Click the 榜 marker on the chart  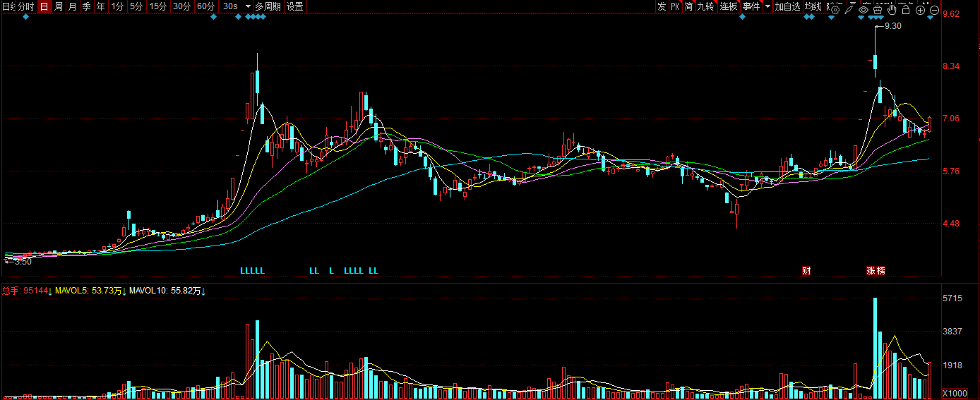880,270
